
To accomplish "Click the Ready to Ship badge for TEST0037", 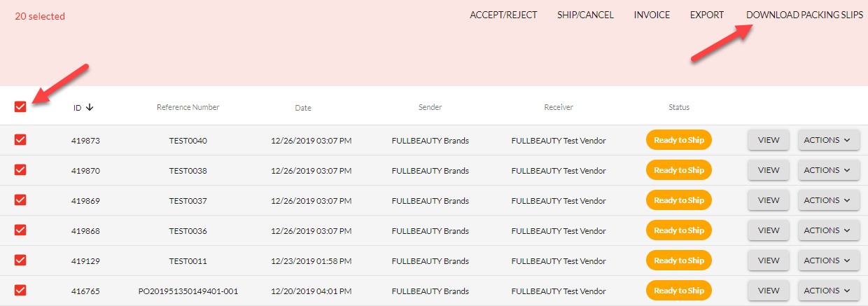I will [x=678, y=200].
